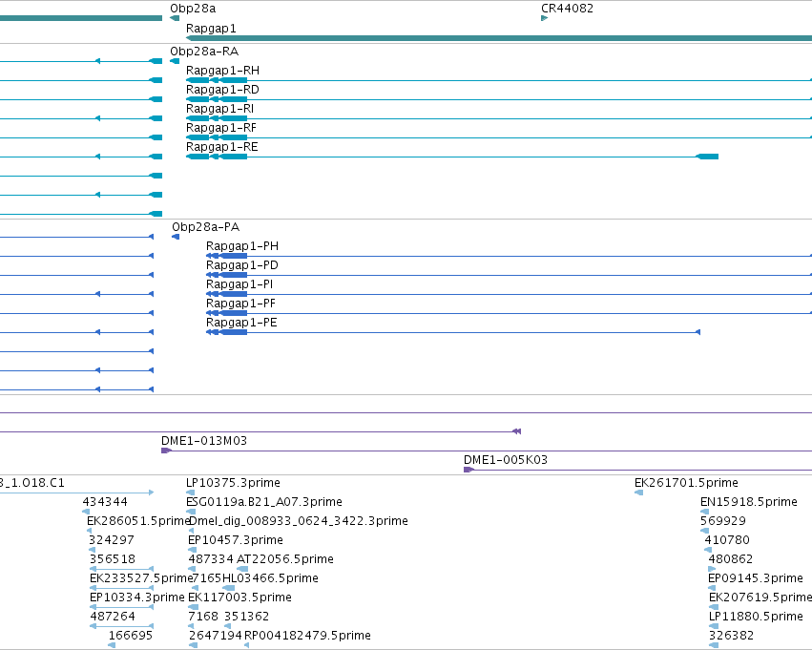The image size is (812, 650).
Task: Open the EK261701.5prime EST label
Action: pos(686,483)
